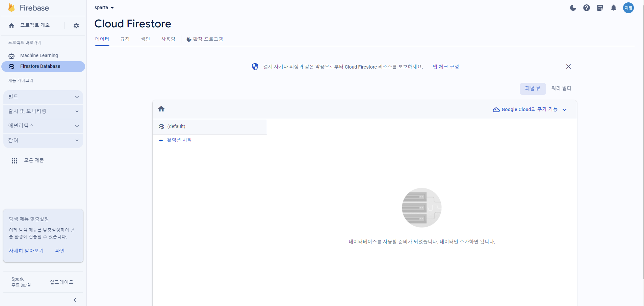
Task: Click the App Check shield icon
Action: [255, 67]
